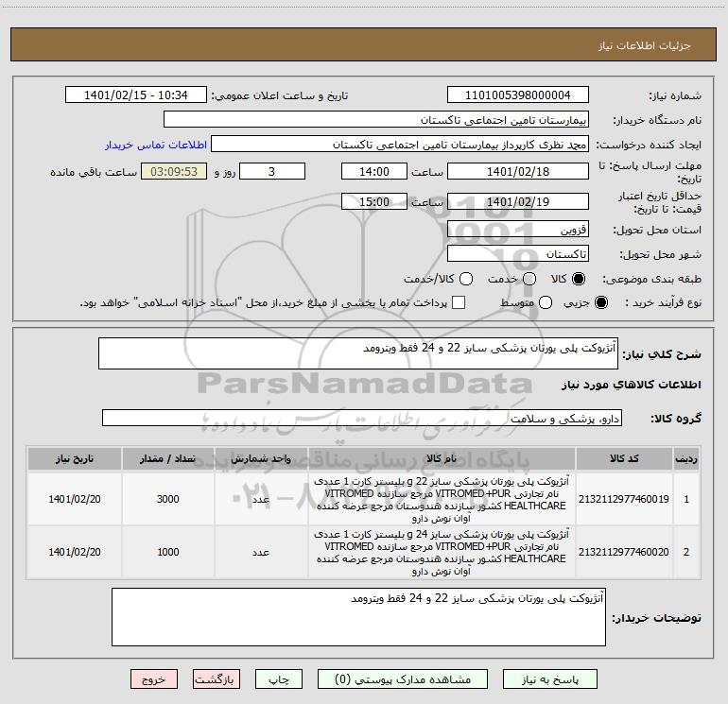Click the announcement date field 1401/02/15 - 10:34
Image resolution: width=728 pixels, height=704 pixels.
pyautogui.click(x=135, y=94)
